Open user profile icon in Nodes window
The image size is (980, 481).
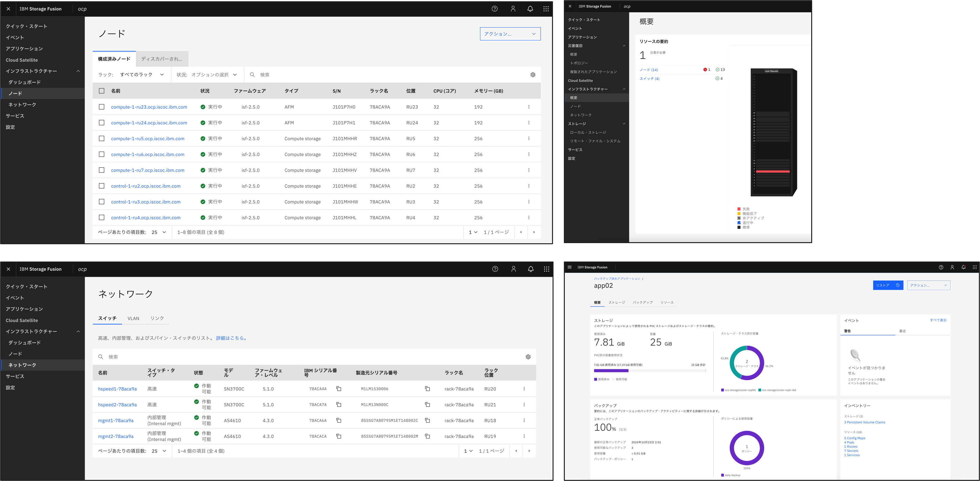coord(513,9)
